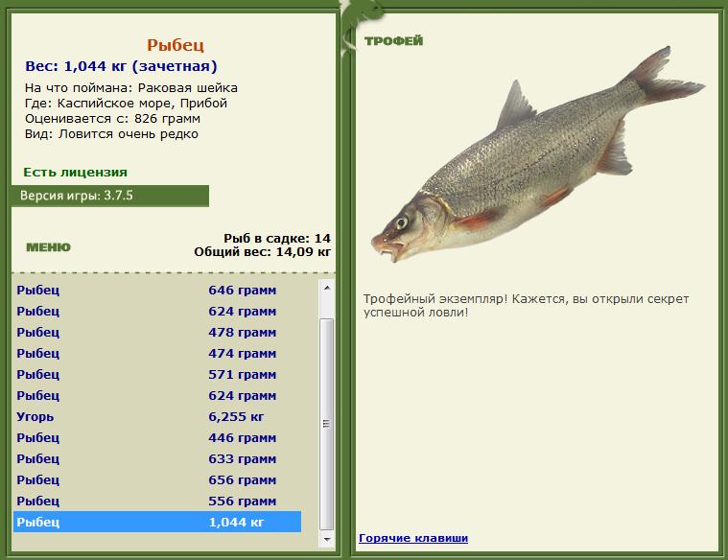Click the scrollbar up arrow in fish list
This screenshot has width=728, height=560.
click(x=327, y=288)
